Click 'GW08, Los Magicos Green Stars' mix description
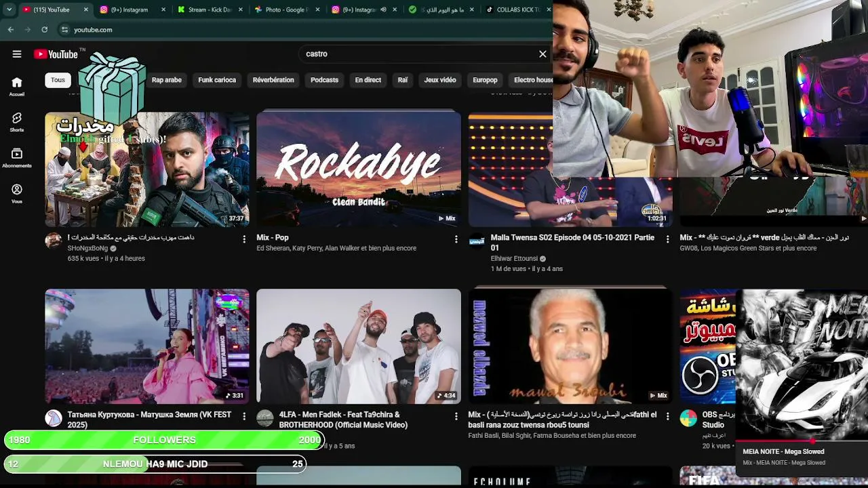868x488 pixels. pos(748,249)
